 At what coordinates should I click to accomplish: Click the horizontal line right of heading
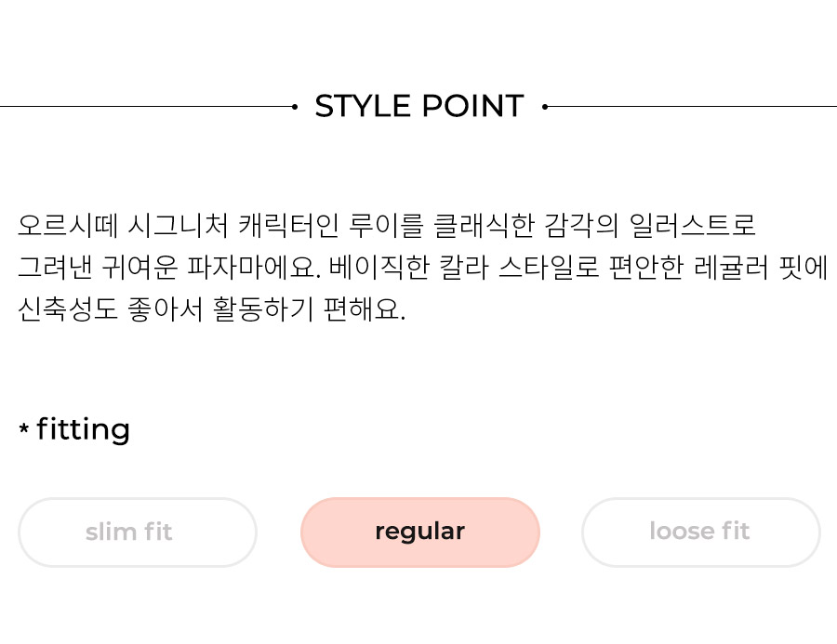point(692,107)
